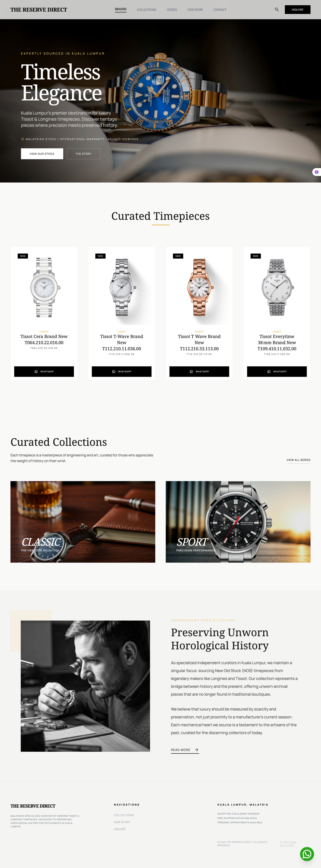This screenshot has width=321, height=868.
Task: Contact via WhatsApp for Tissot Everytime 38mm
Action: pos(277,371)
